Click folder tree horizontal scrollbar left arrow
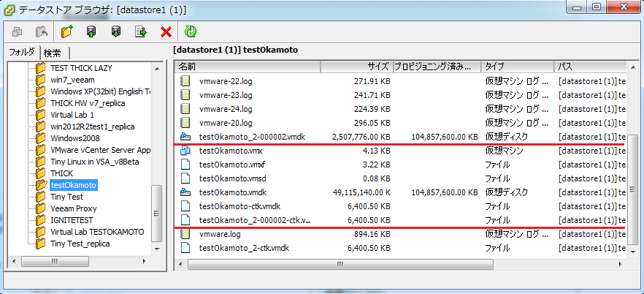Viewport: 644px width, 294px height. pos(14,262)
